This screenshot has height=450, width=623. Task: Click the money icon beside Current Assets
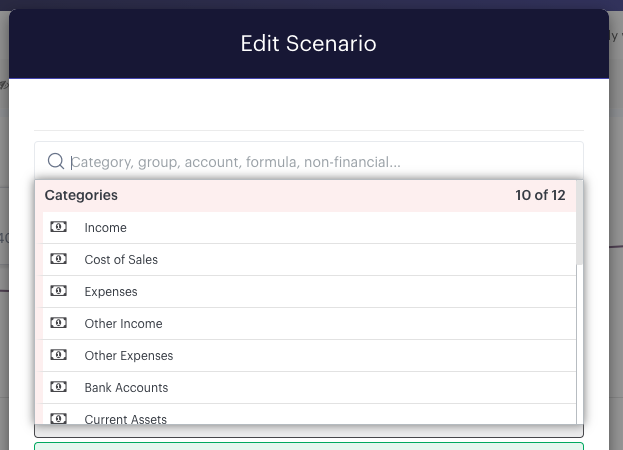tap(58, 419)
